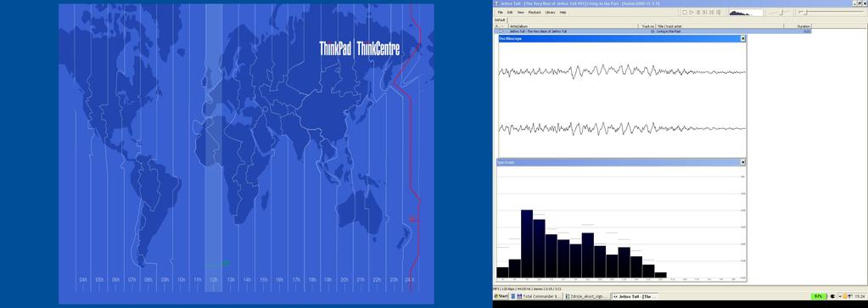868x308 pixels.
Task: Click the playback seek bar
Action: click(x=832, y=12)
